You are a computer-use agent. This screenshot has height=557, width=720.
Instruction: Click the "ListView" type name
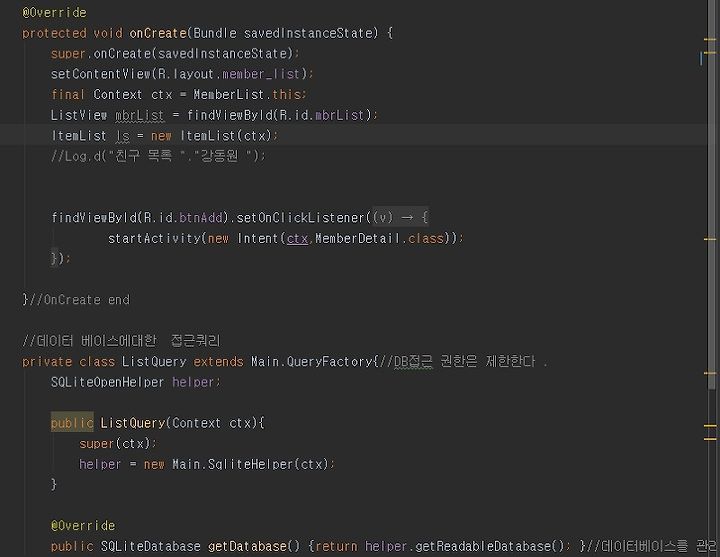click(x=79, y=115)
